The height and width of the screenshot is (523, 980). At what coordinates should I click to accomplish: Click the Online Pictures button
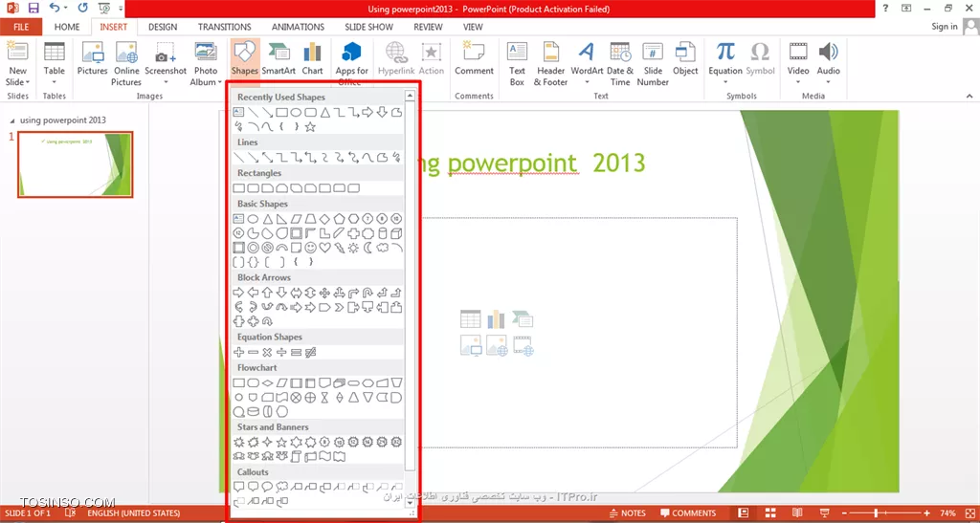pos(126,64)
